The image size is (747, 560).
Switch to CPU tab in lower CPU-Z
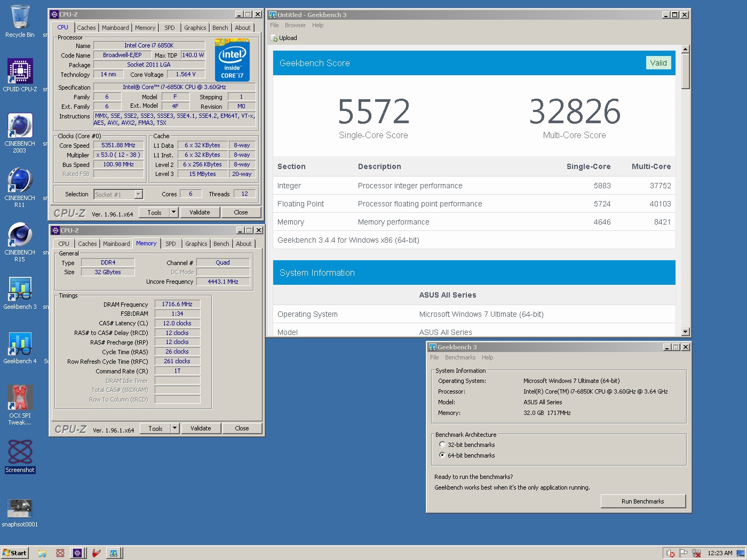pos(64,244)
